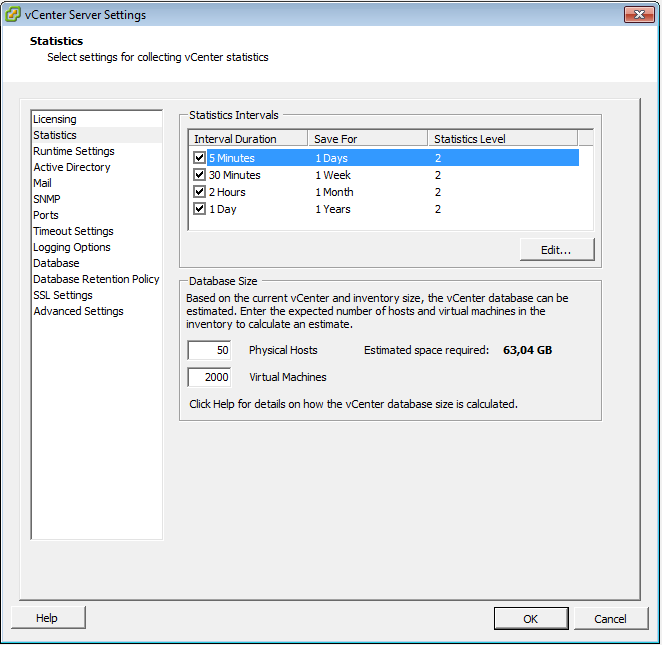Click Cancel to discard changes
This screenshot has width=662, height=645.
610,619
